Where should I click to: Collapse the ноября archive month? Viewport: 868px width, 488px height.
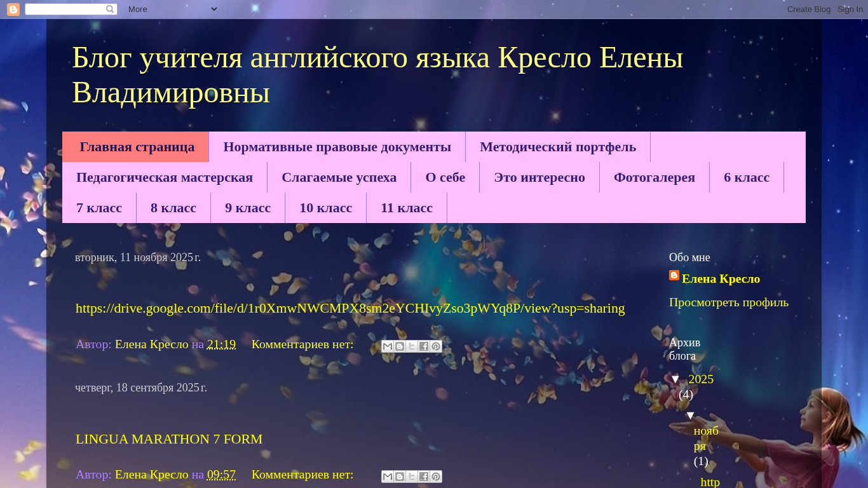(690, 416)
